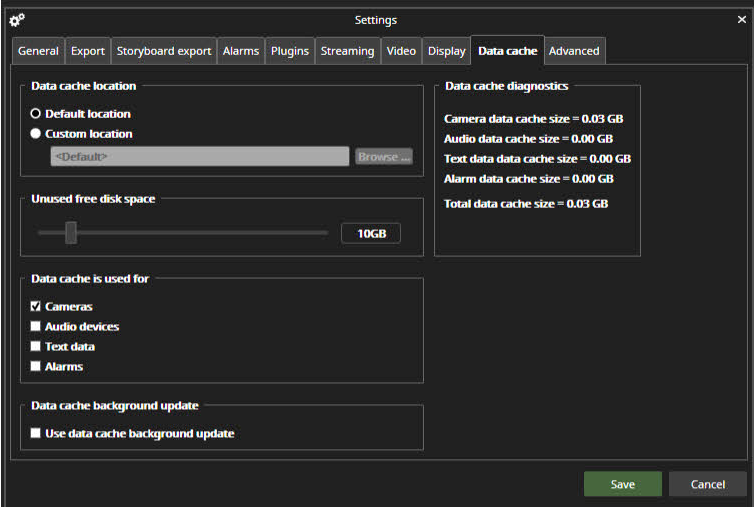Image resolution: width=754 pixels, height=507 pixels.
Task: Click the unused free disk space slider handle
Action: click(71, 233)
